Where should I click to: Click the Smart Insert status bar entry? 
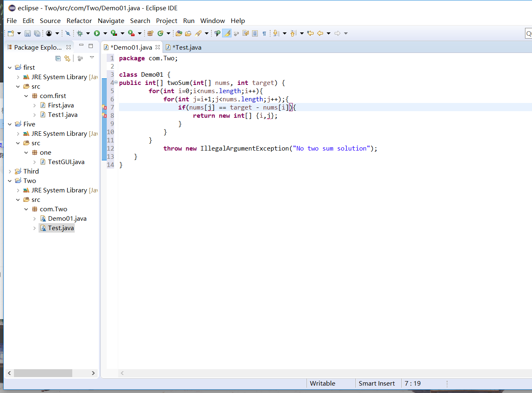coord(376,384)
